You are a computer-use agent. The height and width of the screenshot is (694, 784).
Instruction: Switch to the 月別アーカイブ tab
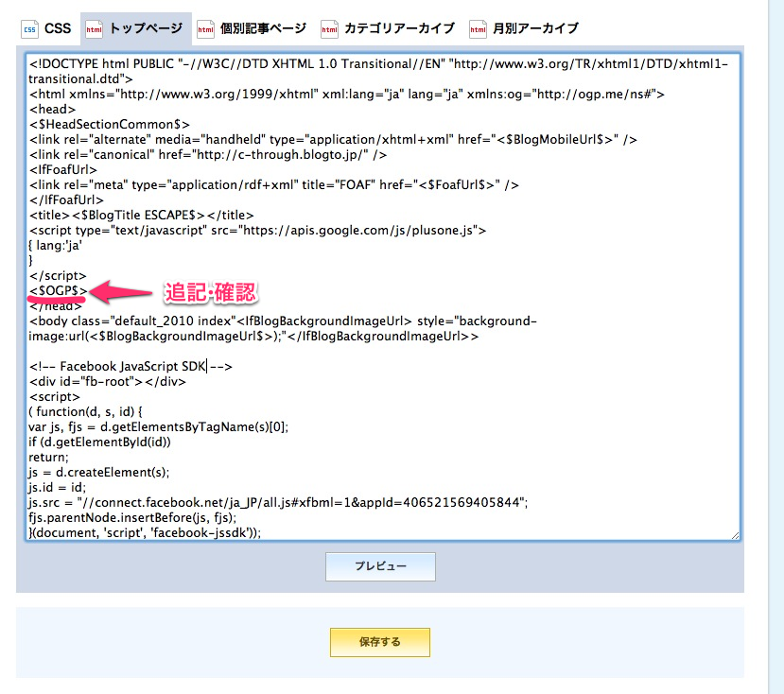(524, 28)
